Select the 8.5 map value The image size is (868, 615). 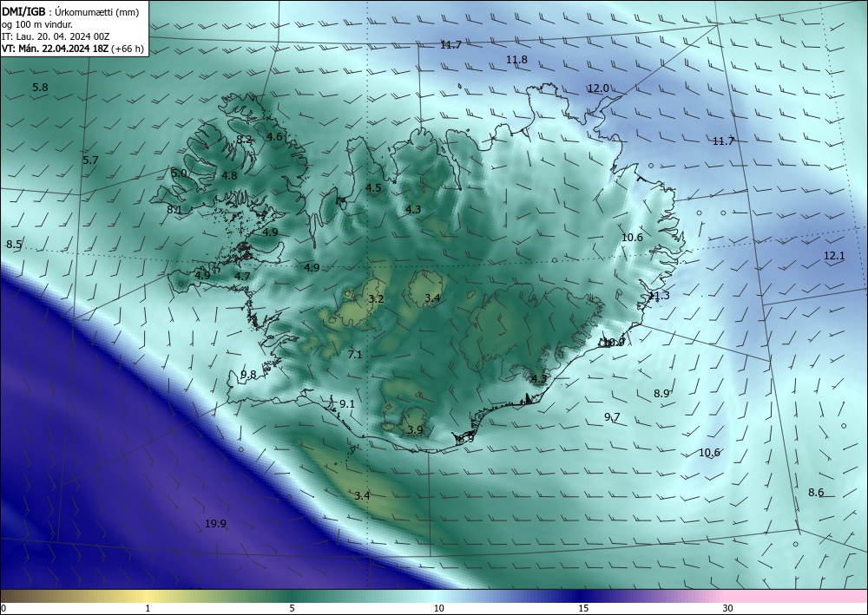[15, 245]
